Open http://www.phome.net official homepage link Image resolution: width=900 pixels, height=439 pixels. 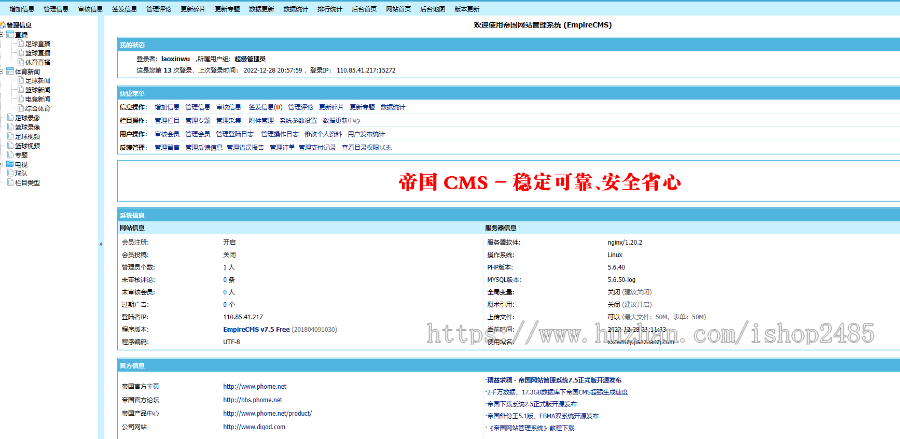pyautogui.click(x=254, y=387)
